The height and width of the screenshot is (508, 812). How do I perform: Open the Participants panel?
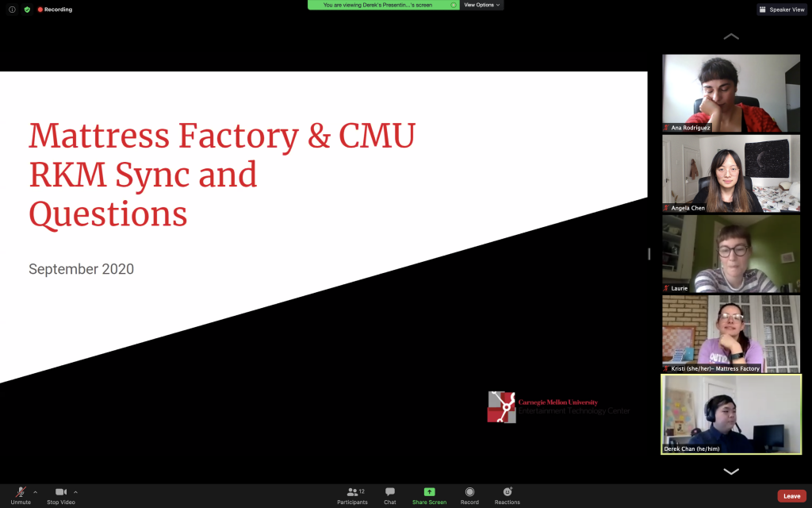[x=352, y=495]
